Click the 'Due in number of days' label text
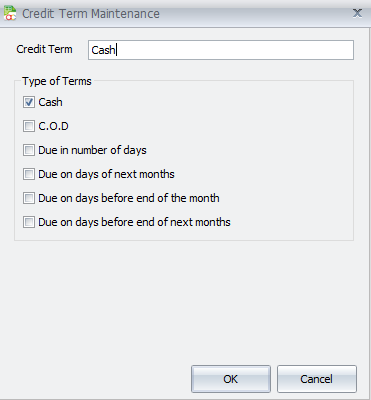Screen dimensions: 371x400 (x=92, y=150)
